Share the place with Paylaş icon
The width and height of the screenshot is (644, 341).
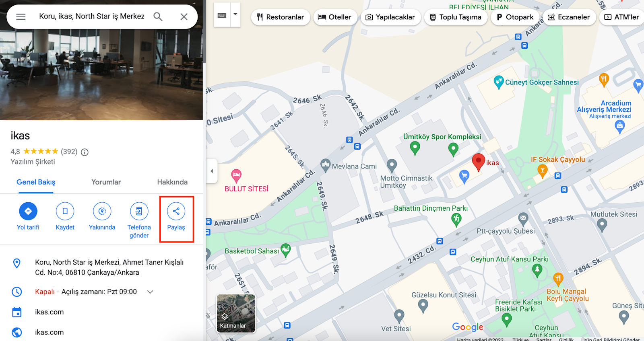pos(176,211)
